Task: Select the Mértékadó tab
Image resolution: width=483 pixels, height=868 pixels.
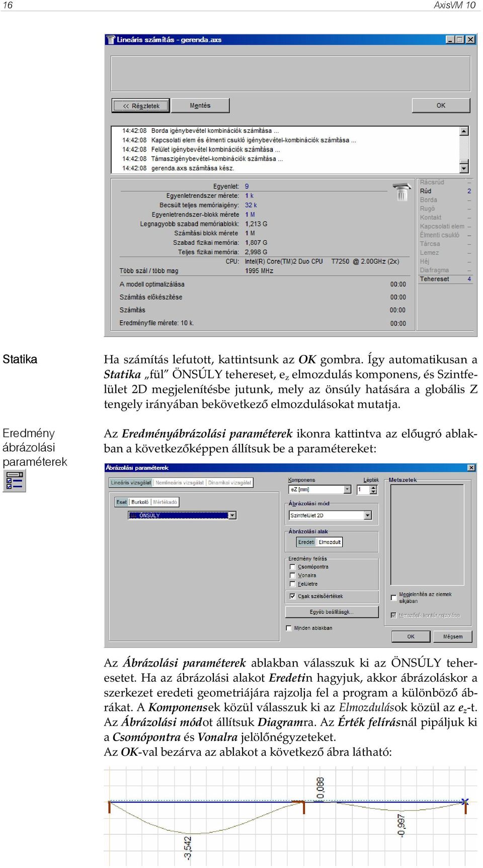Action: point(165,502)
